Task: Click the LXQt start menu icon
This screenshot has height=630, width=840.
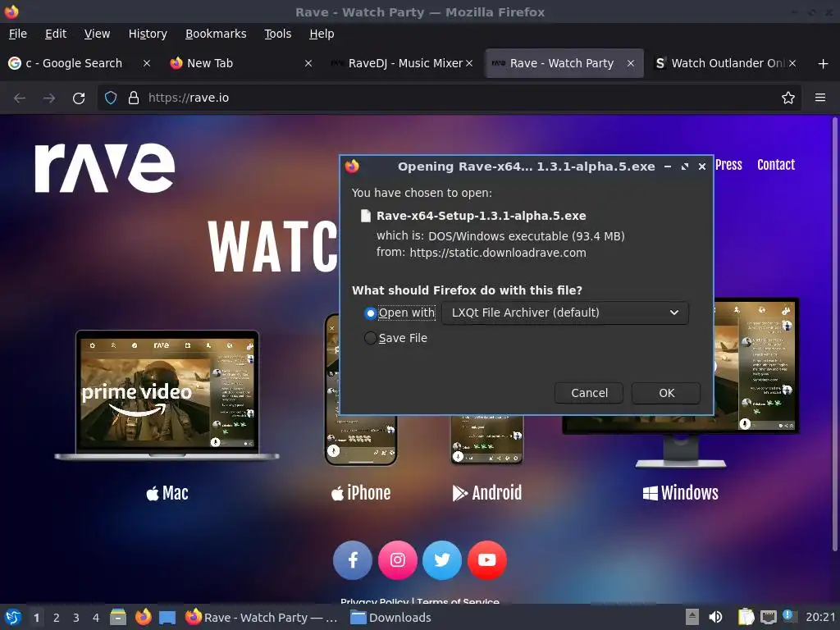Action: (x=13, y=618)
